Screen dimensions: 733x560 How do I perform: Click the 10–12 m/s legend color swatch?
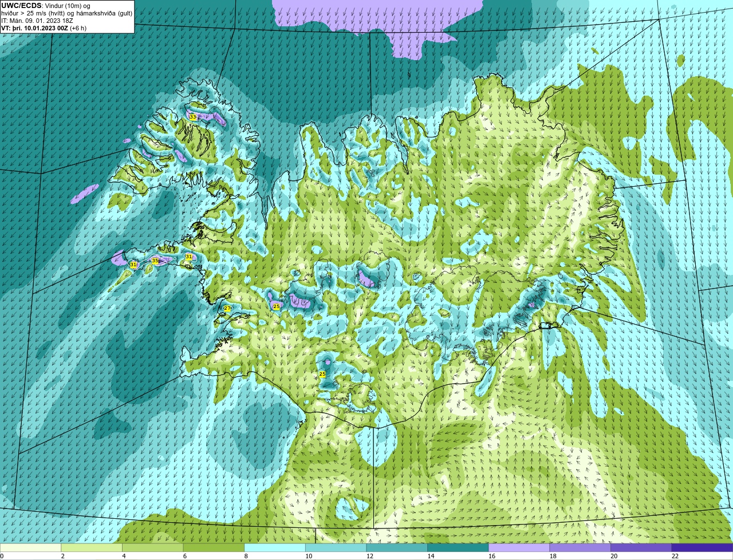tap(336, 547)
